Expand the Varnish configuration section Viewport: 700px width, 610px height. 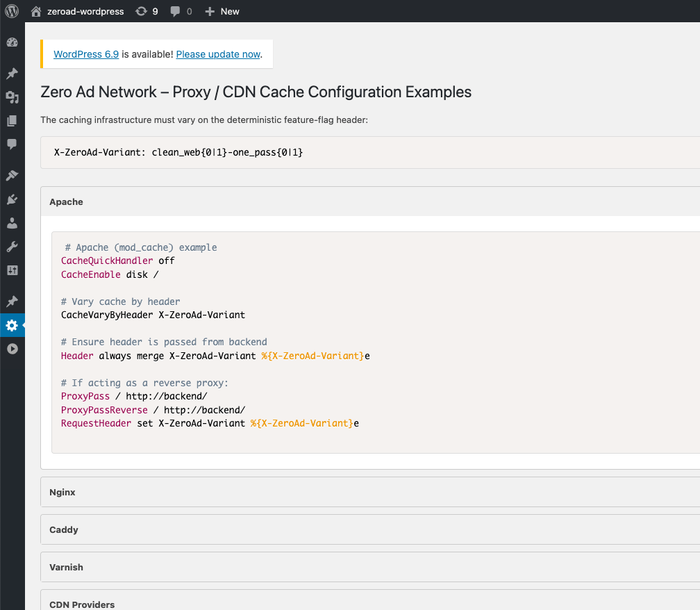click(x=66, y=567)
